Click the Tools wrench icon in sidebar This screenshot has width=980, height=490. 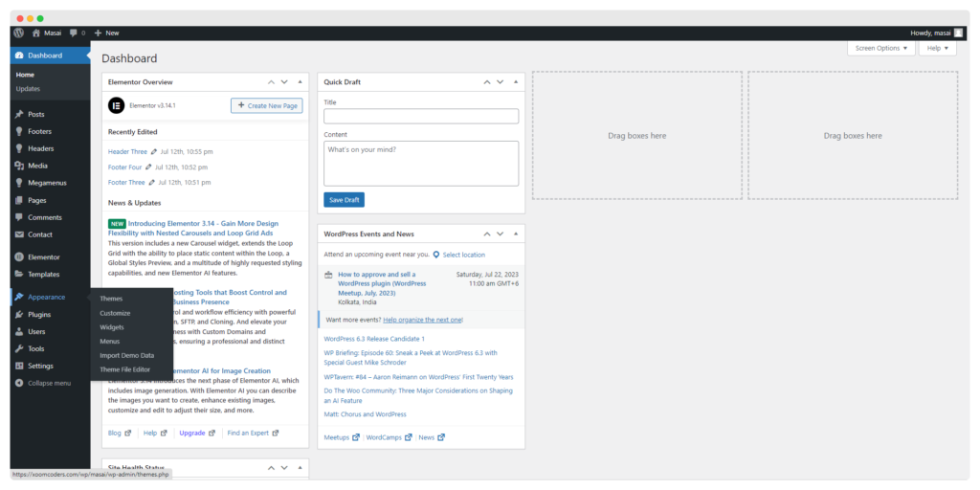(x=19, y=348)
